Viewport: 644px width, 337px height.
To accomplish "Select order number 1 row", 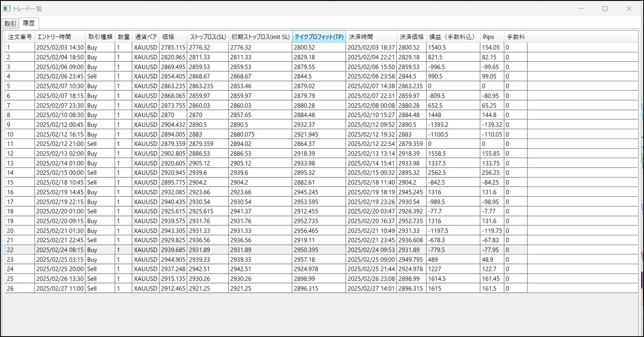I will (x=20, y=48).
